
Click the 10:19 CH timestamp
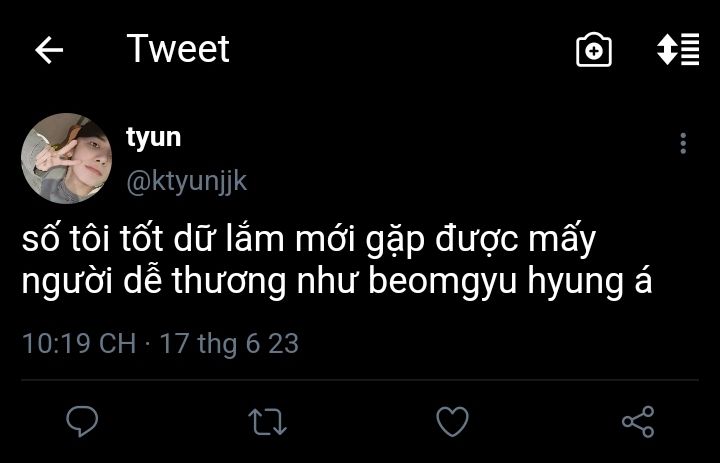click(78, 343)
